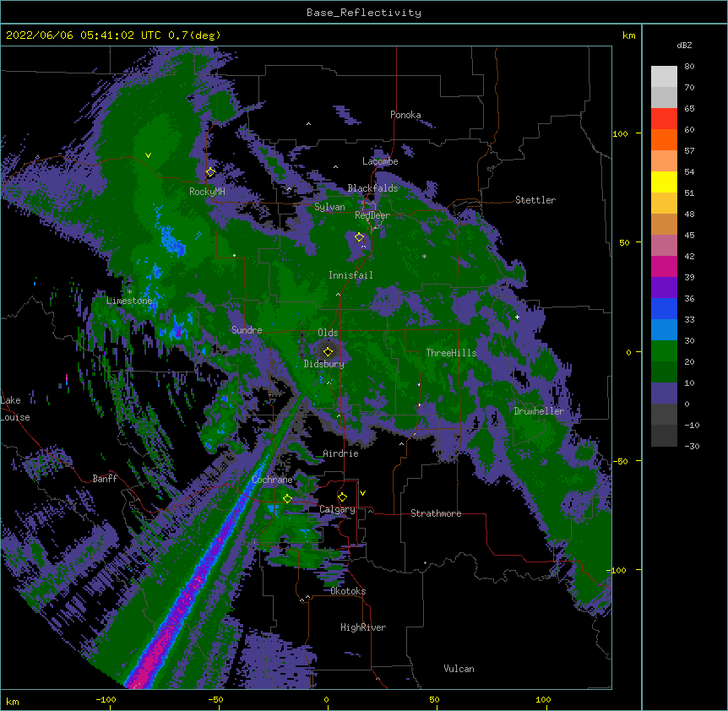This screenshot has width=728, height=711.
Task: Click the yellow station marker at Olds-Didsbury
Action: click(x=328, y=351)
